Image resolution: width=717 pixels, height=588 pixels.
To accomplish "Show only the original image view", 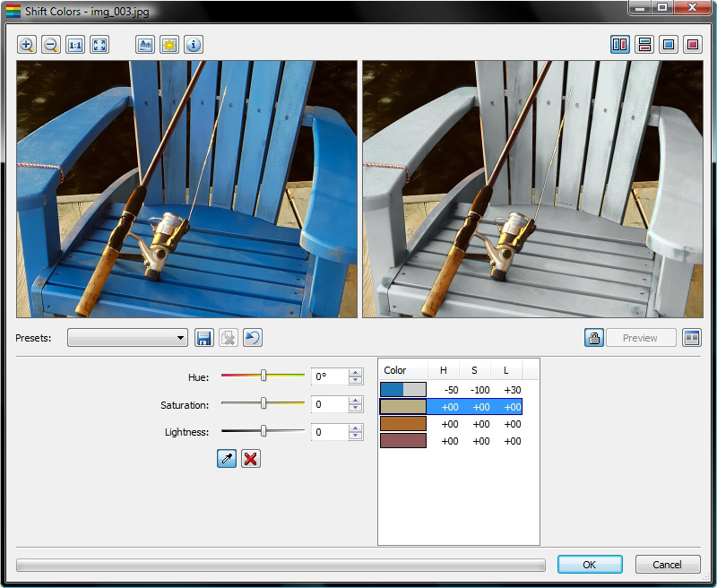I will coord(668,45).
